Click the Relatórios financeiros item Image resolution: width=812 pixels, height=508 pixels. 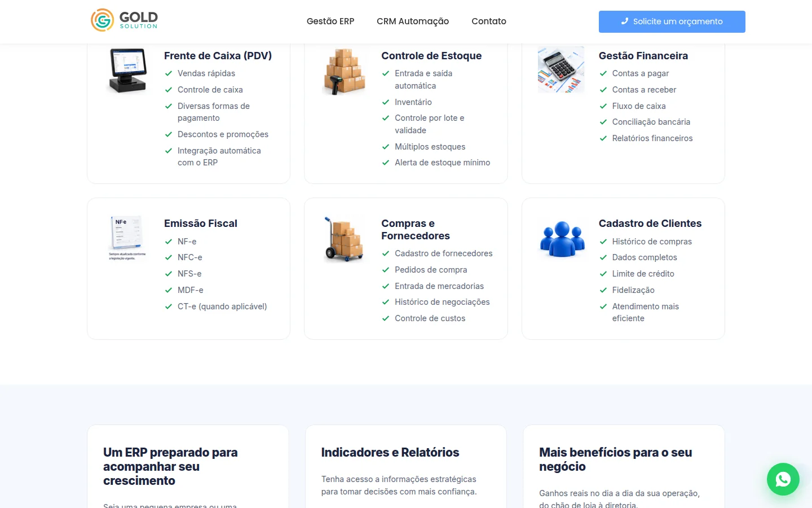click(652, 138)
